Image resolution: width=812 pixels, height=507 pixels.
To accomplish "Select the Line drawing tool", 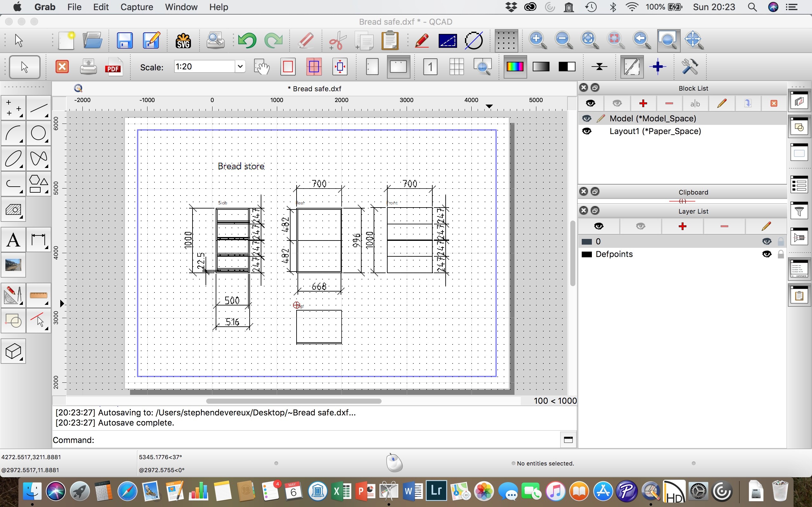I will [x=38, y=108].
